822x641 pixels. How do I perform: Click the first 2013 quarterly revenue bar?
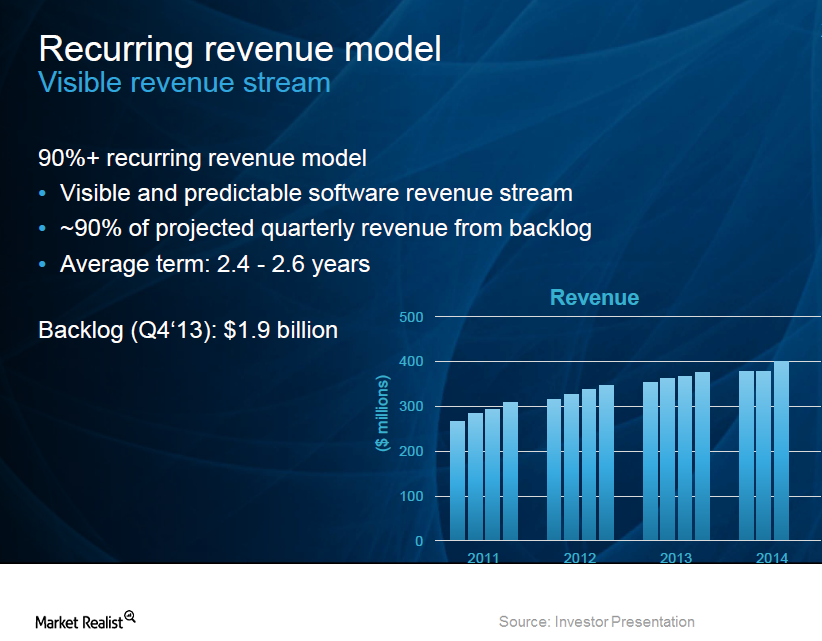point(651,461)
